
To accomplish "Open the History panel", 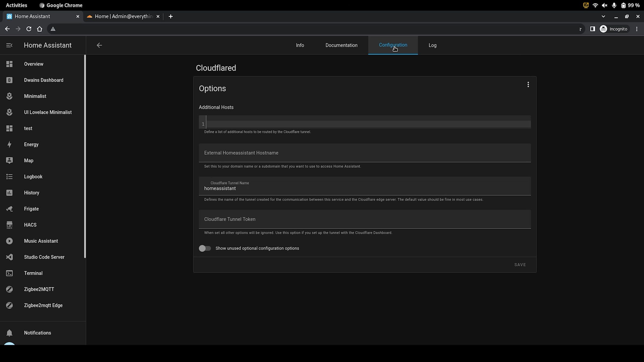I will click(31, 193).
